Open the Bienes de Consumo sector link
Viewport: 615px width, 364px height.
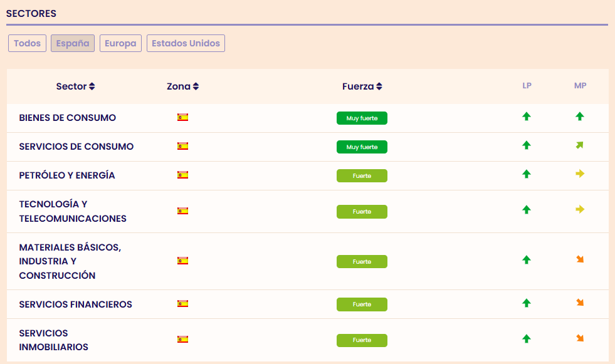tap(68, 118)
